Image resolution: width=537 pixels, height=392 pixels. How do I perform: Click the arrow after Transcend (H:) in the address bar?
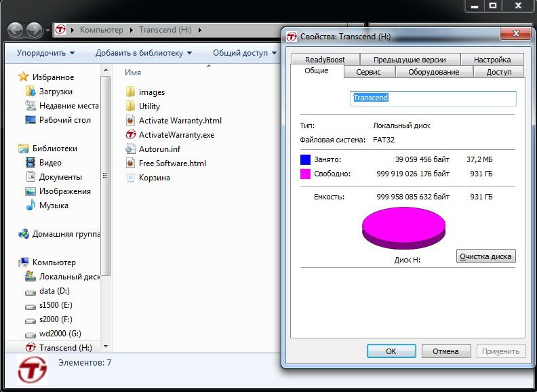click(200, 30)
